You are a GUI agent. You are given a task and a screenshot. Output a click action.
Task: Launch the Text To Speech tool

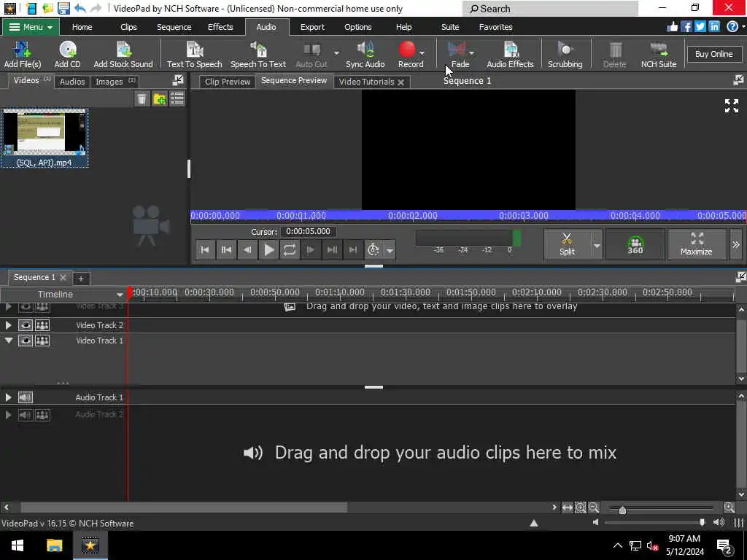click(194, 54)
